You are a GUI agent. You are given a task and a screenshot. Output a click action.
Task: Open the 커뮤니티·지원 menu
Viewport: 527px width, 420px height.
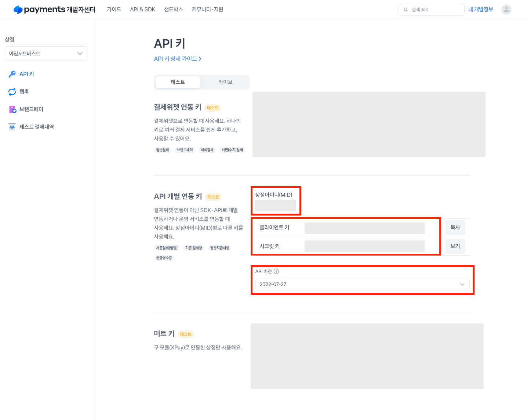(207, 10)
